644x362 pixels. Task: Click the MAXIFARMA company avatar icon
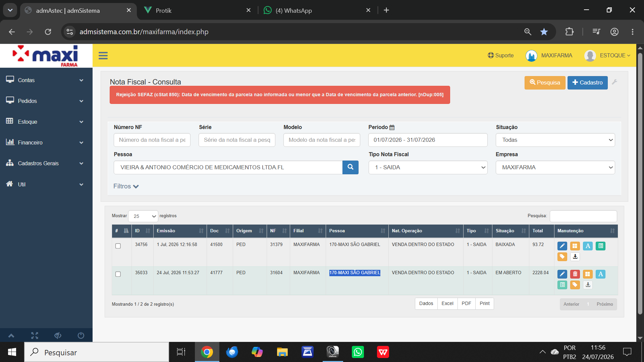click(531, 56)
